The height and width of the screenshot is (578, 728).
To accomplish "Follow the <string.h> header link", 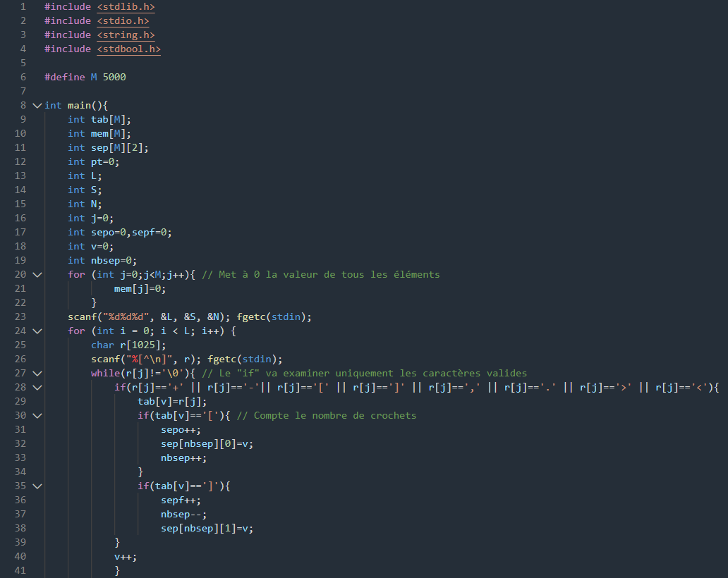I will (x=126, y=35).
